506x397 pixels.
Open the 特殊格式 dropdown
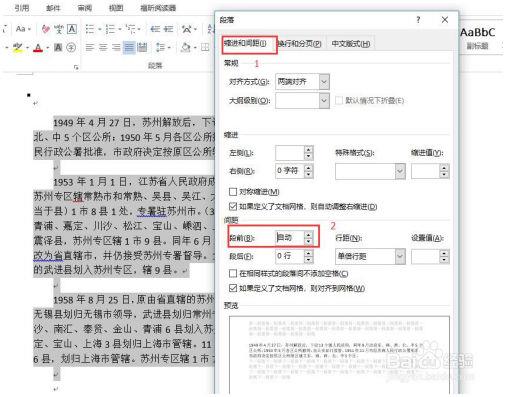coord(370,171)
